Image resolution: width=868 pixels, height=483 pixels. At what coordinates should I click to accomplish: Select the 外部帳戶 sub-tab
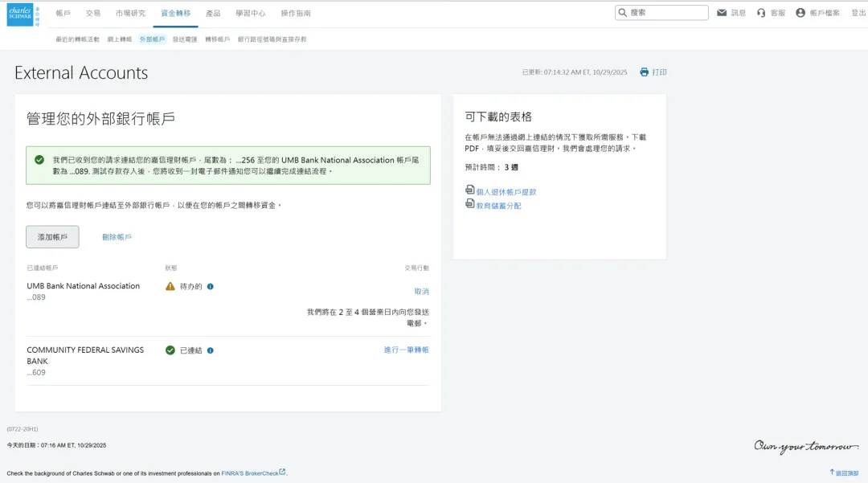tap(152, 39)
